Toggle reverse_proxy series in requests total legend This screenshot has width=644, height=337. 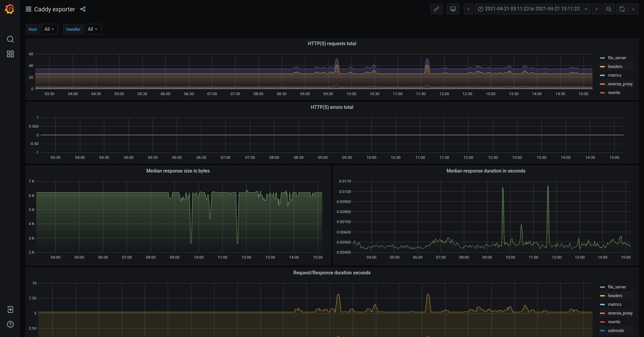click(x=620, y=84)
